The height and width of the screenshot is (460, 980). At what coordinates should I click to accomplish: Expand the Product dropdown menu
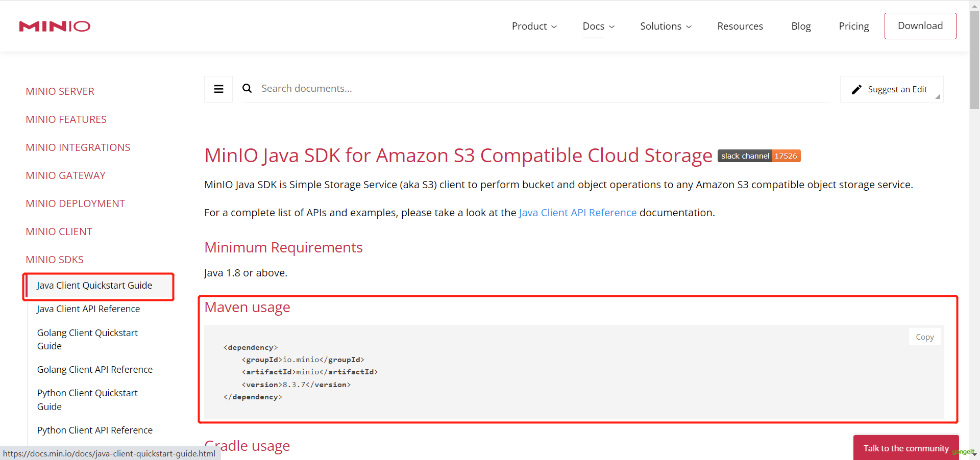coord(534,26)
